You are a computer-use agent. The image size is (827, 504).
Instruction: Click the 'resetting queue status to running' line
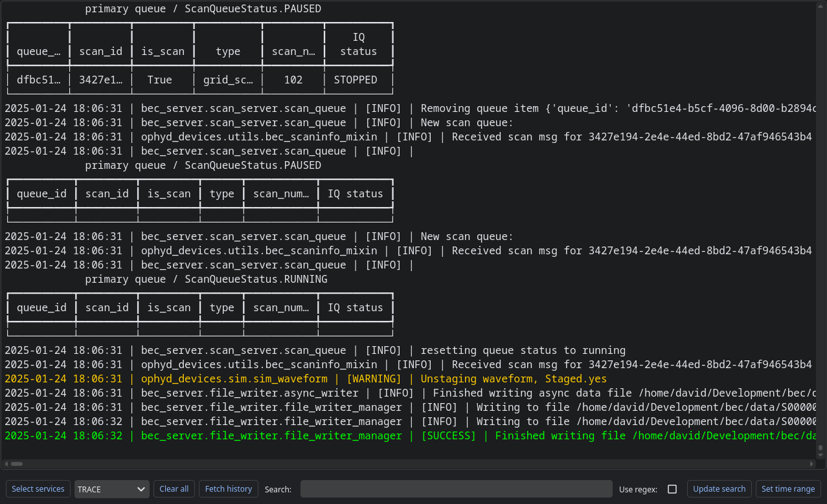pyautogui.click(x=315, y=351)
